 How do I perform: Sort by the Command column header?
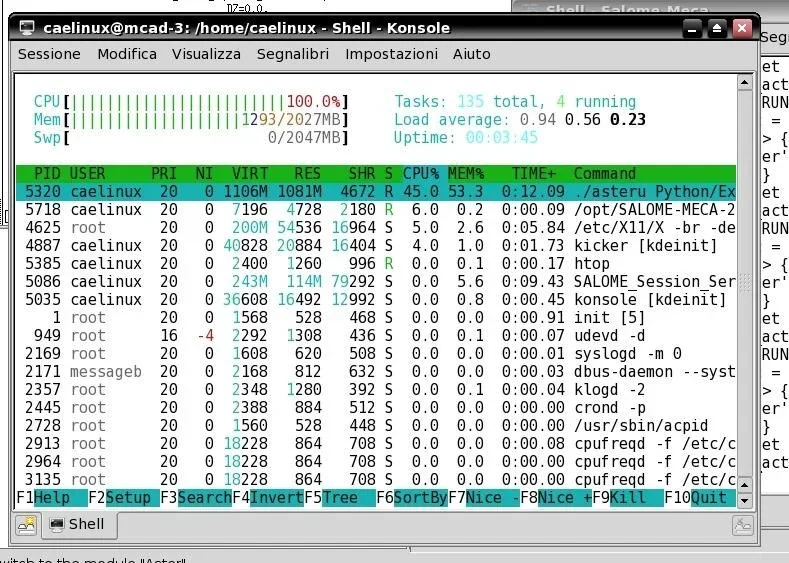point(605,174)
